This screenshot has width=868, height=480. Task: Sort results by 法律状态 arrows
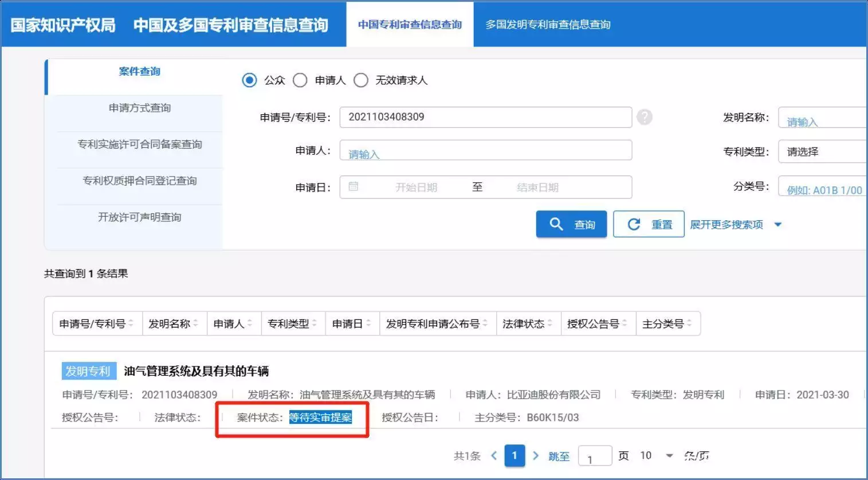[x=549, y=324]
